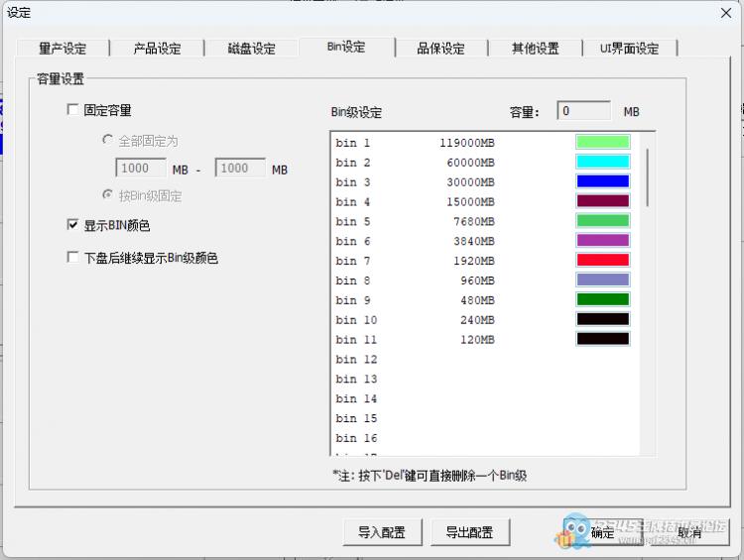The height and width of the screenshot is (560, 744).
Task: Open the 品保设定 tab
Action: click(440, 49)
